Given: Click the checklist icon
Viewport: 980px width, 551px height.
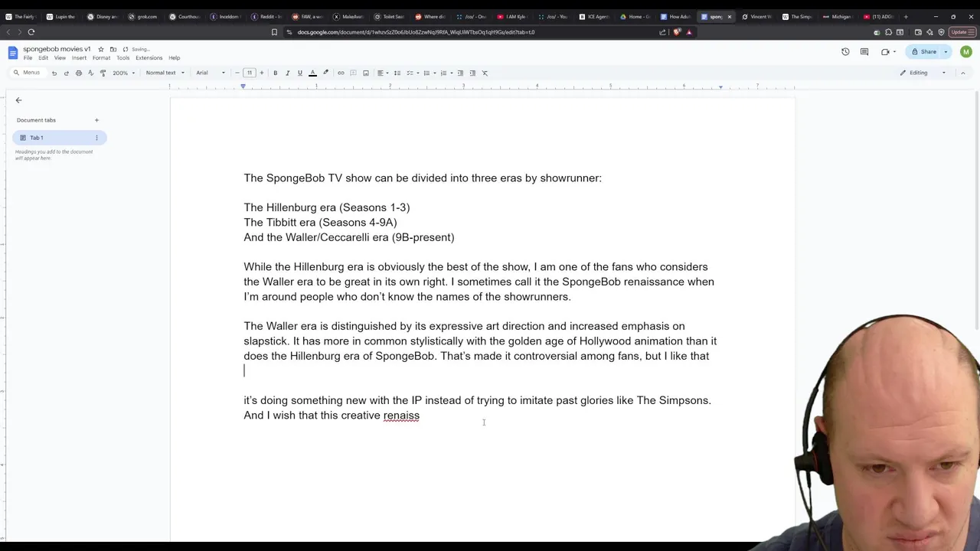Looking at the screenshot, I should tap(409, 73).
